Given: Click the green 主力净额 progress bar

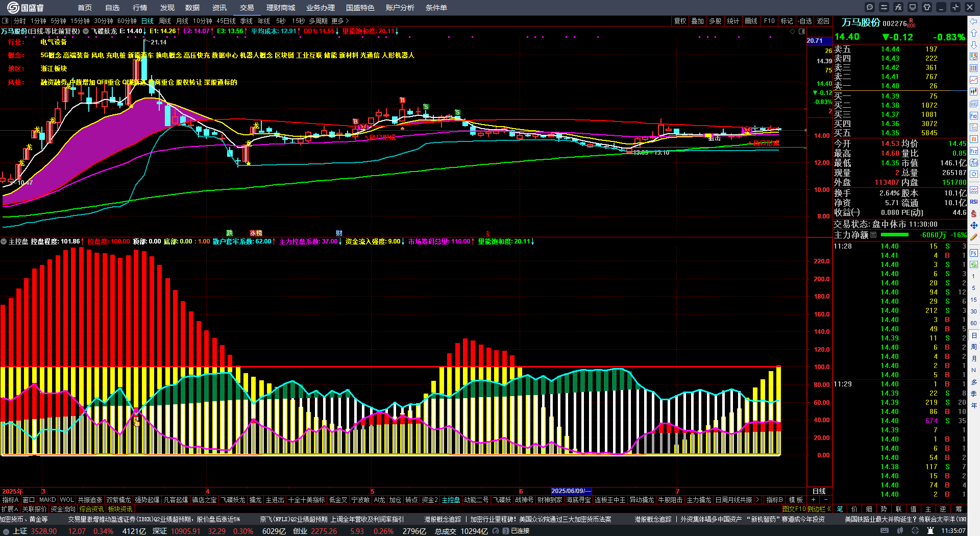Looking at the screenshot, I should 895,235.
